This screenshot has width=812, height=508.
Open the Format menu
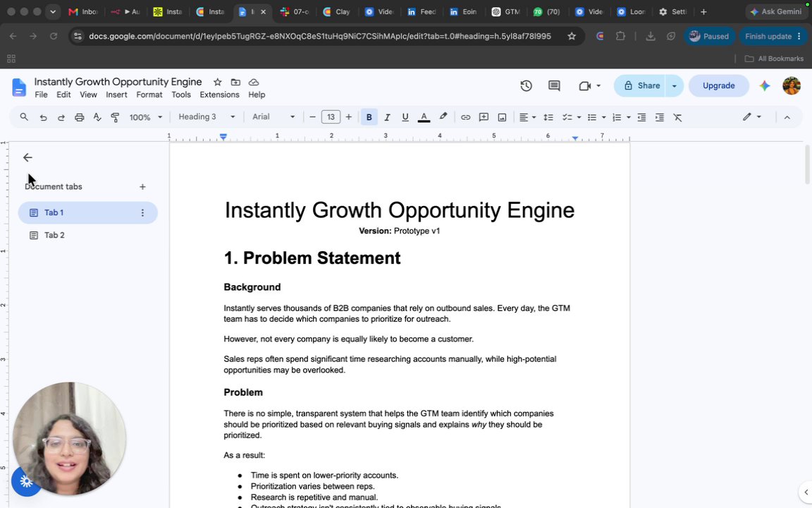[x=149, y=95]
